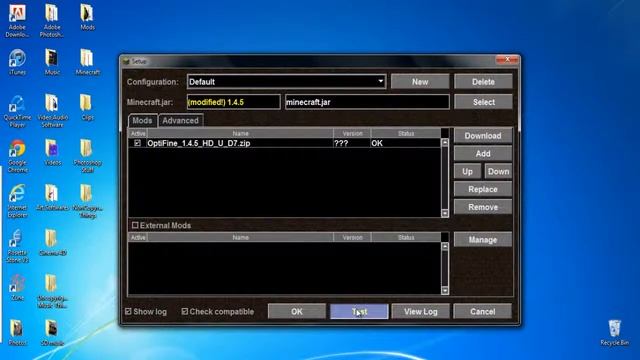Open the Recycle Bin
640x360 pixels.
tap(614, 333)
